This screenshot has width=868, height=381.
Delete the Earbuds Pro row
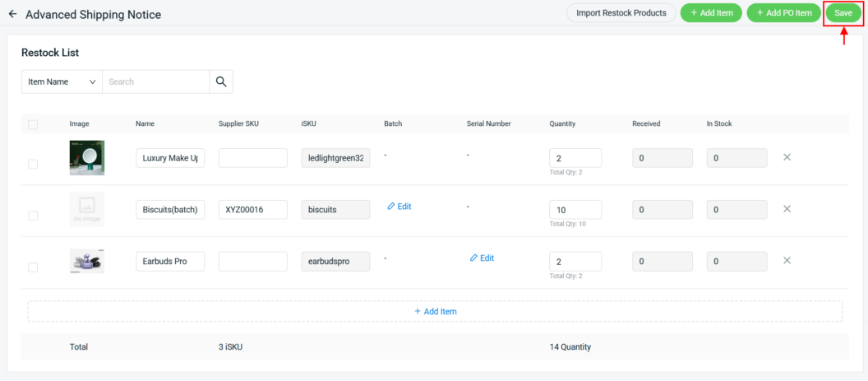787,261
